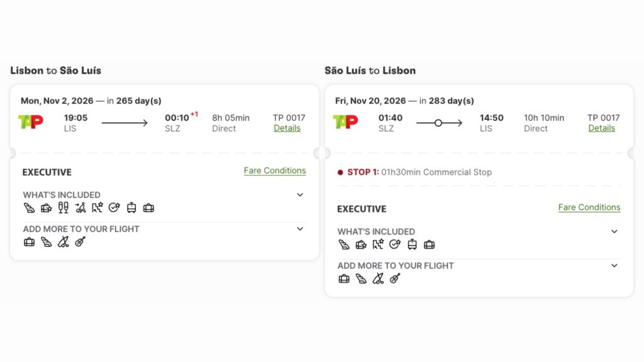Open Fare Conditions for the outbound Executive fare

pyautogui.click(x=275, y=171)
